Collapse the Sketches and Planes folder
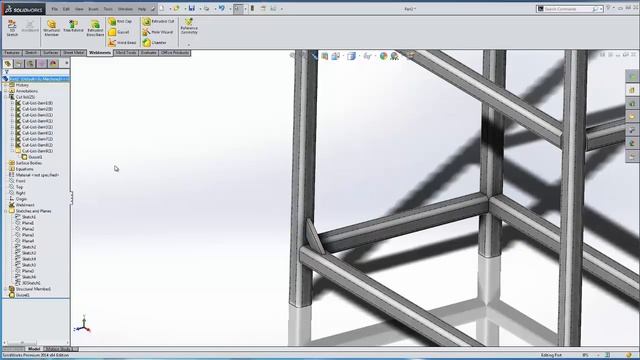 [6, 211]
